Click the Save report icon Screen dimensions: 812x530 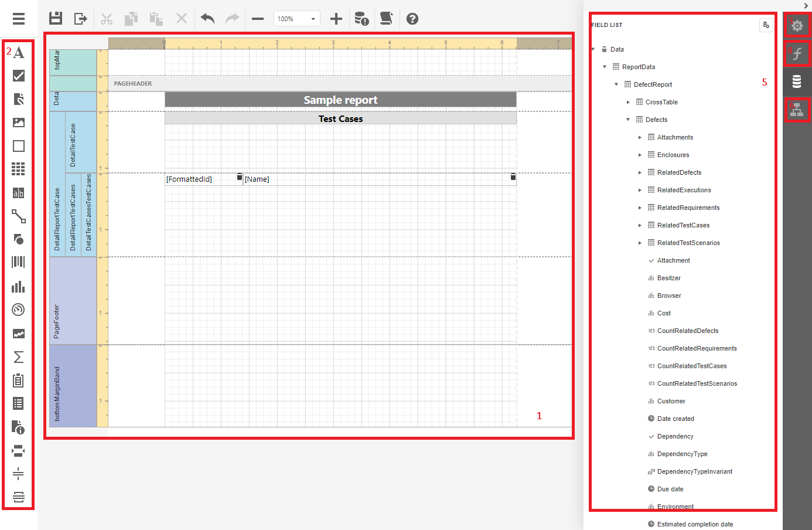pos(56,19)
